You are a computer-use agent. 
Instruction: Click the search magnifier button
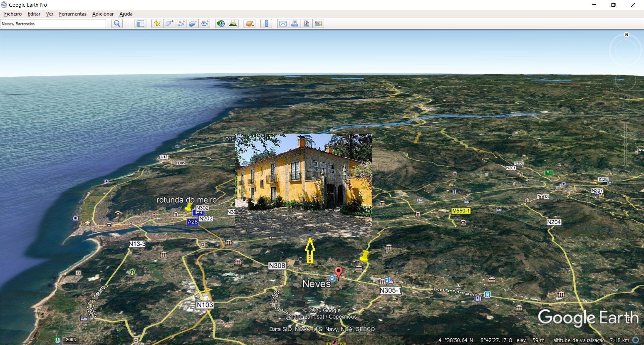pyautogui.click(x=117, y=23)
